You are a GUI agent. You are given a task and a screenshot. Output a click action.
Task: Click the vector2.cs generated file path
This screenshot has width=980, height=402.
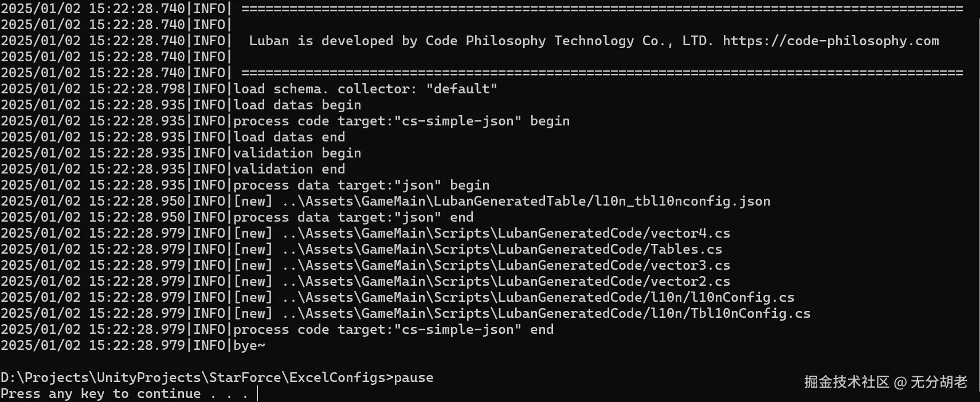point(505,281)
